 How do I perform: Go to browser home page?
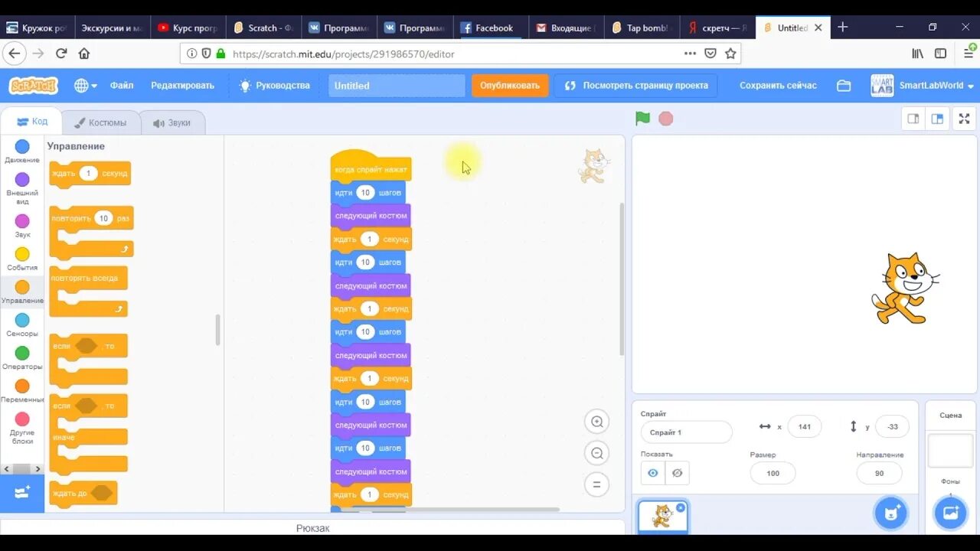(x=84, y=54)
